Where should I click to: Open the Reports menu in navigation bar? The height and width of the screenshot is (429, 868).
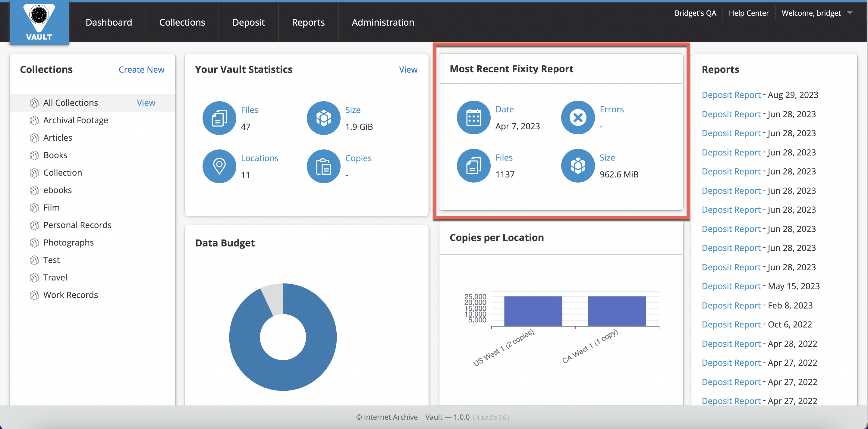(308, 22)
